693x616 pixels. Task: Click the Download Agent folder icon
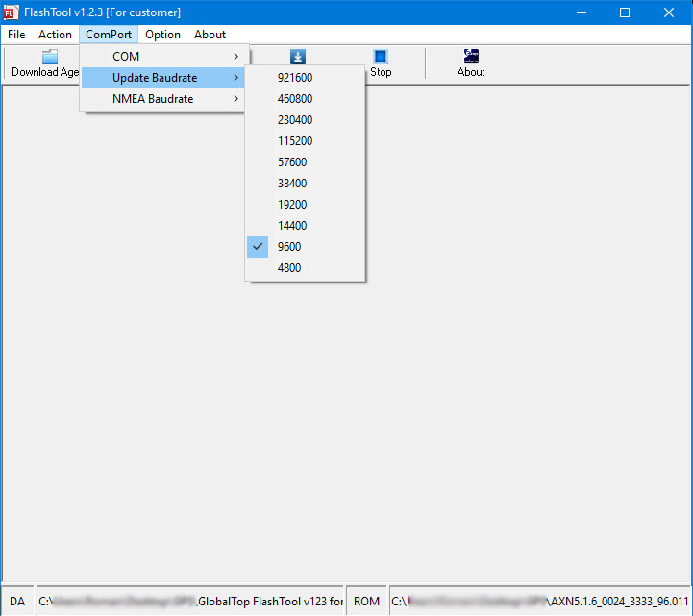pyautogui.click(x=50, y=57)
